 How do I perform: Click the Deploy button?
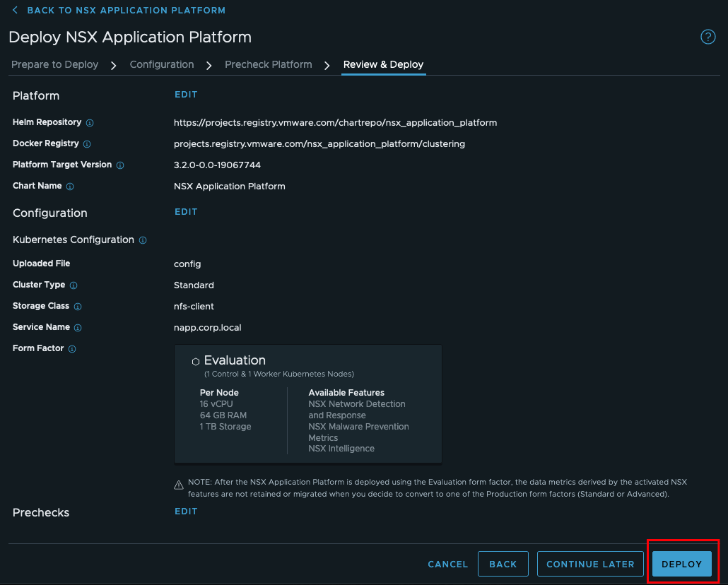pyautogui.click(x=681, y=564)
